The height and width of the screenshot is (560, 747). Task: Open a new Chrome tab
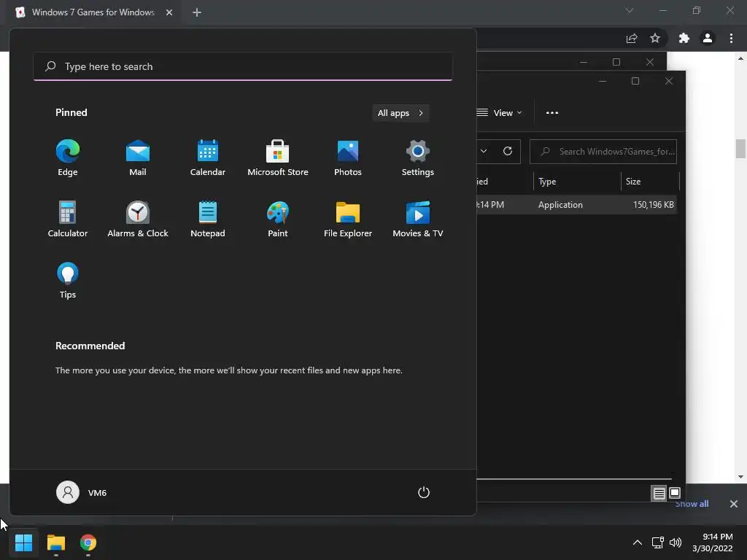tap(197, 12)
